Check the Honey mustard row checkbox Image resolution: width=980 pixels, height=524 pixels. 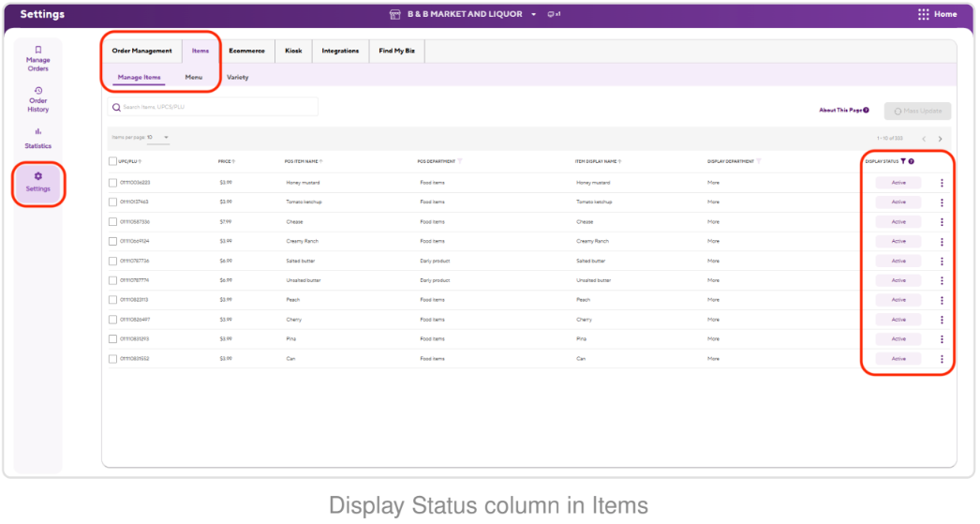pyautogui.click(x=112, y=183)
